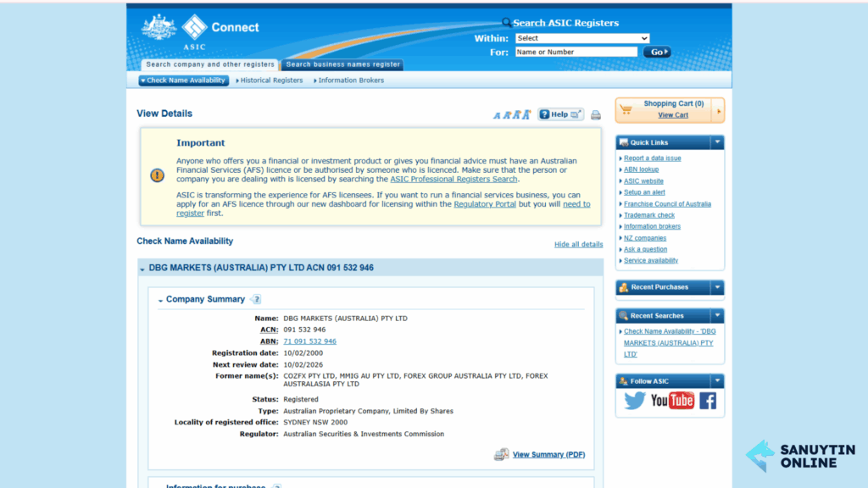Select the third font size icon
This screenshot has height=488, width=868.
point(516,114)
